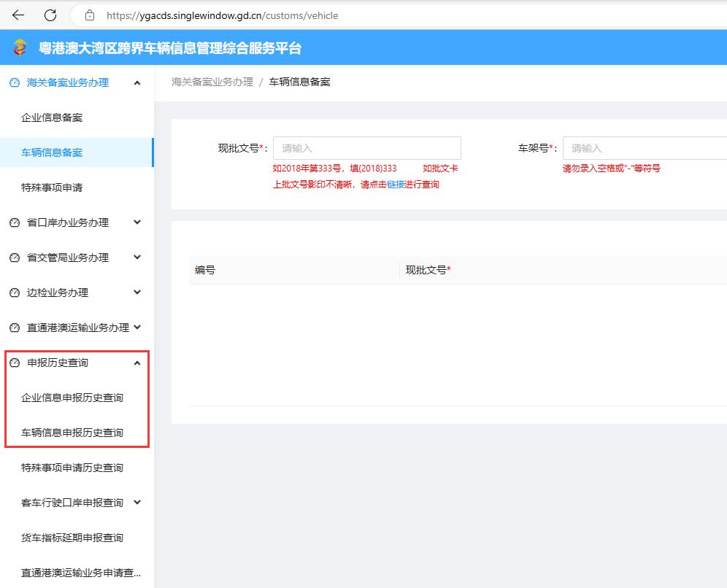Screen dimensions: 727x588
Task: Open 车辆信息申报历史查询 menu item
Action: 72,433
